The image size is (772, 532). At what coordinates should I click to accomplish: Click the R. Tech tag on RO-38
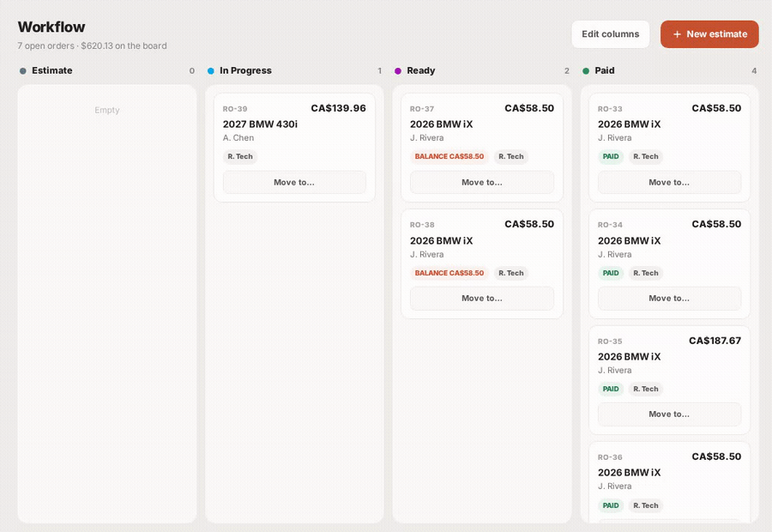(511, 273)
